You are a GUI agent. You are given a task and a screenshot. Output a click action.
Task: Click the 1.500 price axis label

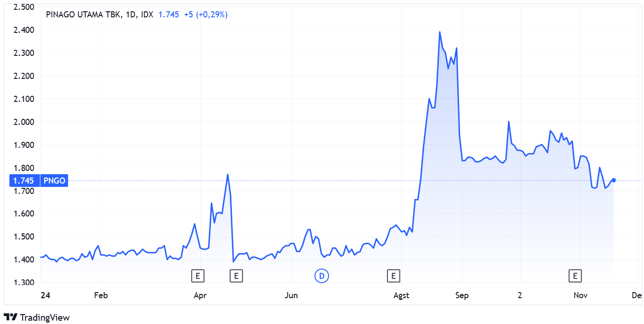tap(24, 237)
